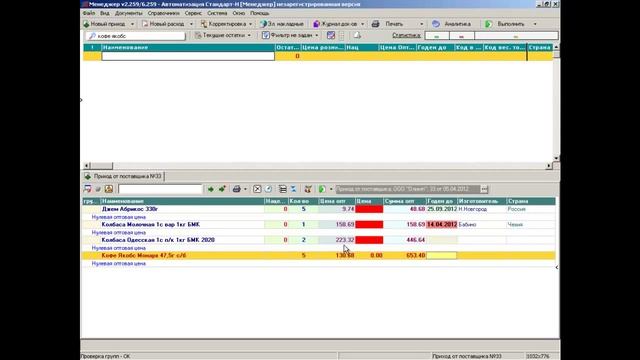Open the Система menu
Viewport: 640px width, 360px height.
(217, 13)
